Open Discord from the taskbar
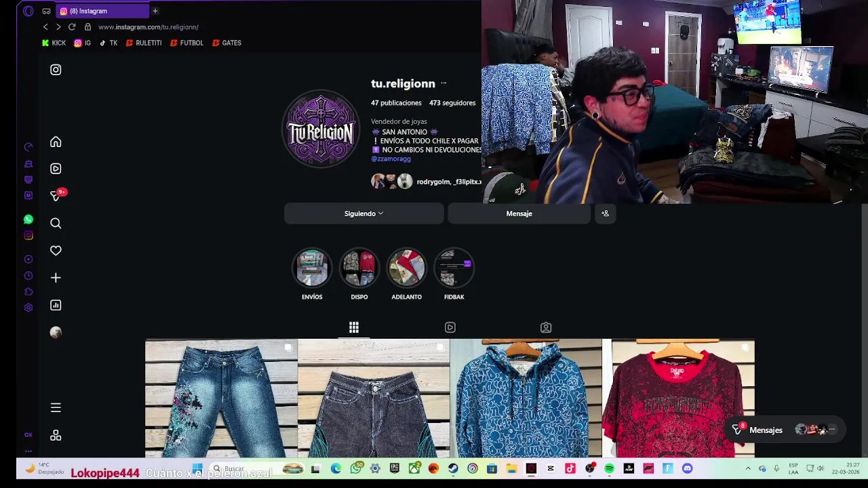The height and width of the screenshot is (488, 868). coord(688,468)
